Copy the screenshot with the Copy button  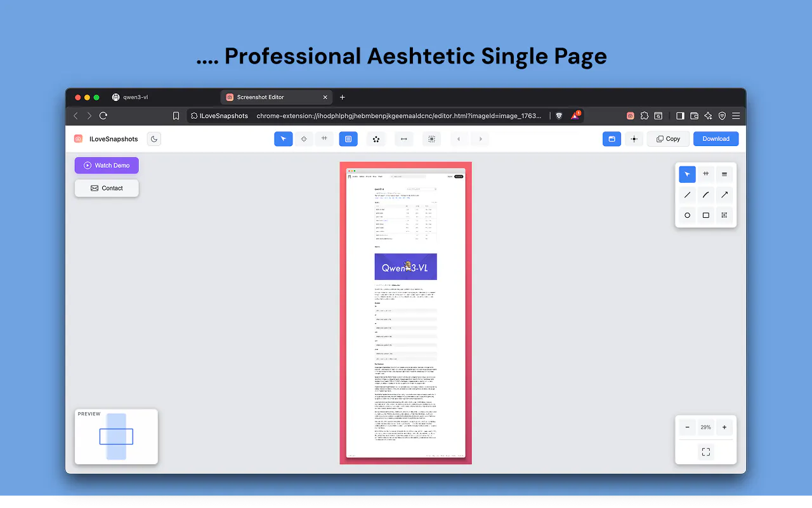tap(668, 139)
